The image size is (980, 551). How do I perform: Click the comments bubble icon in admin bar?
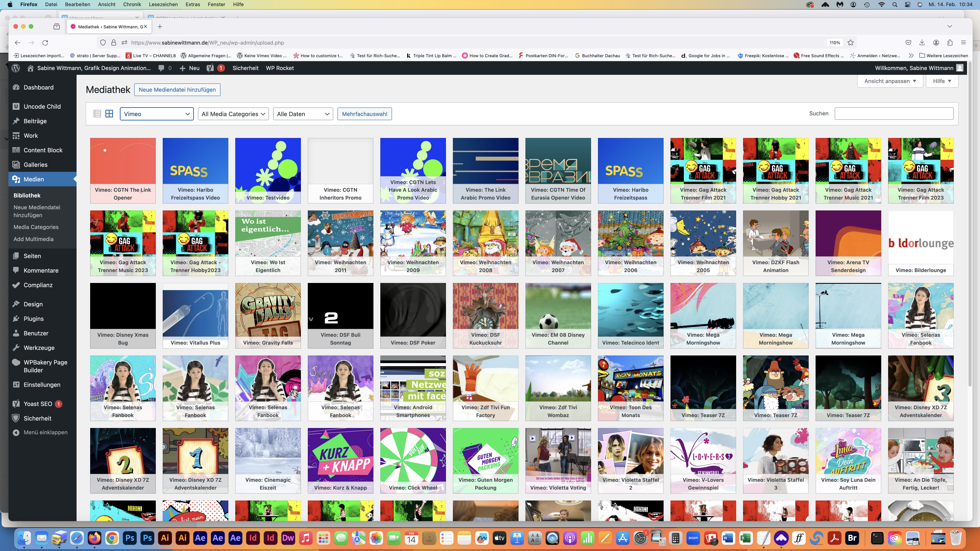click(161, 68)
